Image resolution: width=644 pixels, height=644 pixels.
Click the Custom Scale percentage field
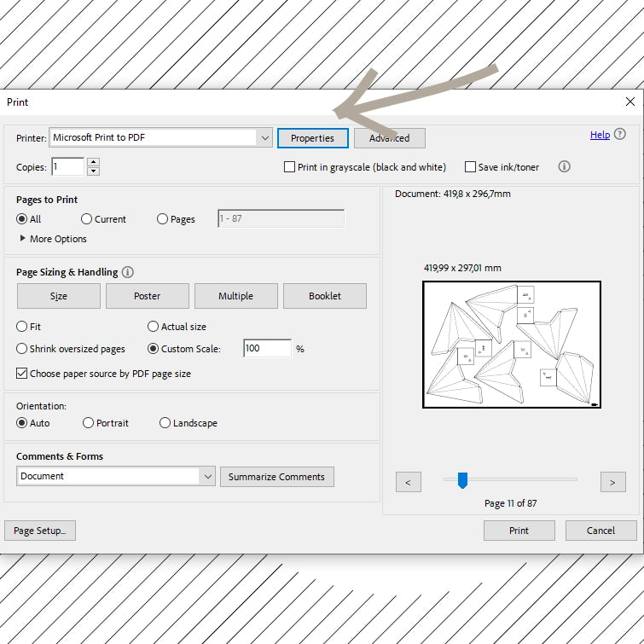point(266,349)
